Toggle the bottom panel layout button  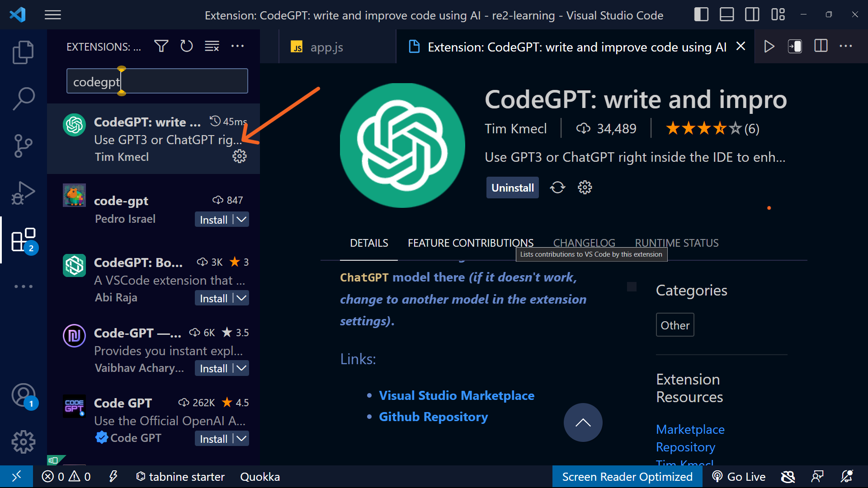[x=726, y=14]
